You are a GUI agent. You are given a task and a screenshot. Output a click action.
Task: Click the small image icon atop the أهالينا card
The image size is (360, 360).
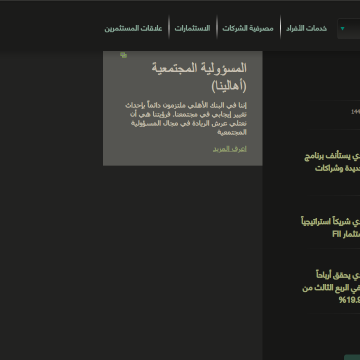click(x=123, y=55)
